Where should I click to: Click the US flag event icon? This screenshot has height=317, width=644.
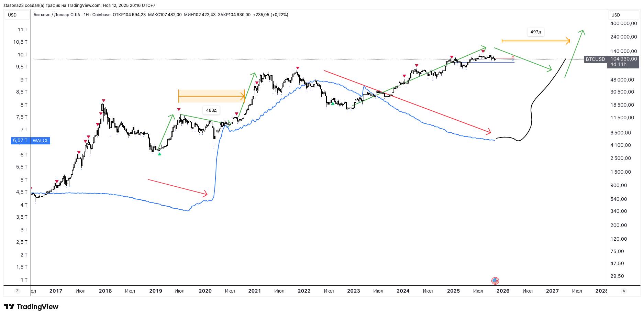[495, 281]
